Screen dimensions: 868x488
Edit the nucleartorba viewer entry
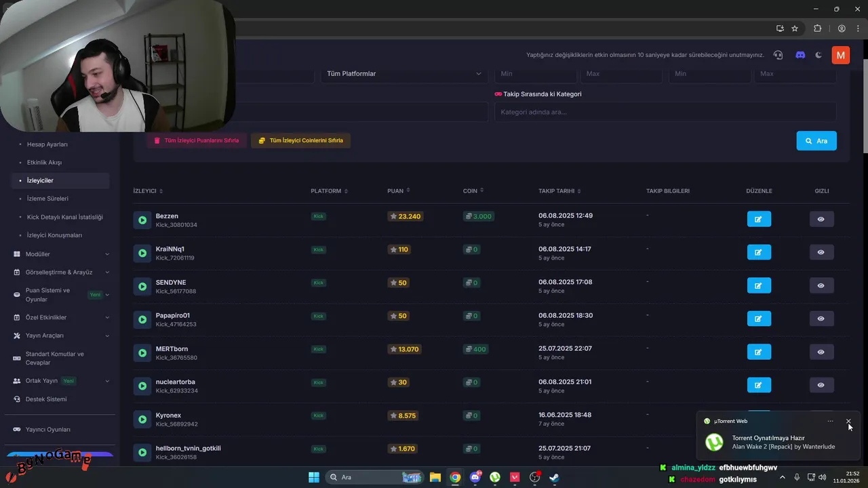point(759,385)
